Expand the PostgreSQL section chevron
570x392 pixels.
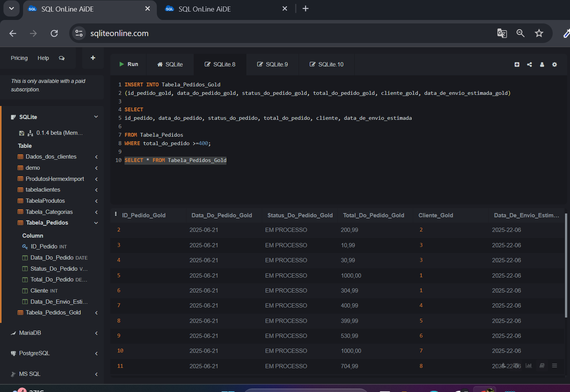click(x=96, y=353)
